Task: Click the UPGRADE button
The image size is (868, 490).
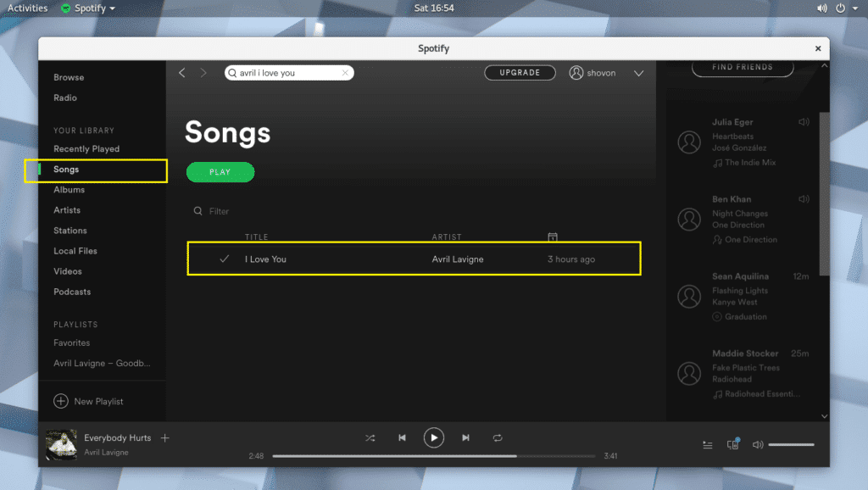Action: pos(520,72)
